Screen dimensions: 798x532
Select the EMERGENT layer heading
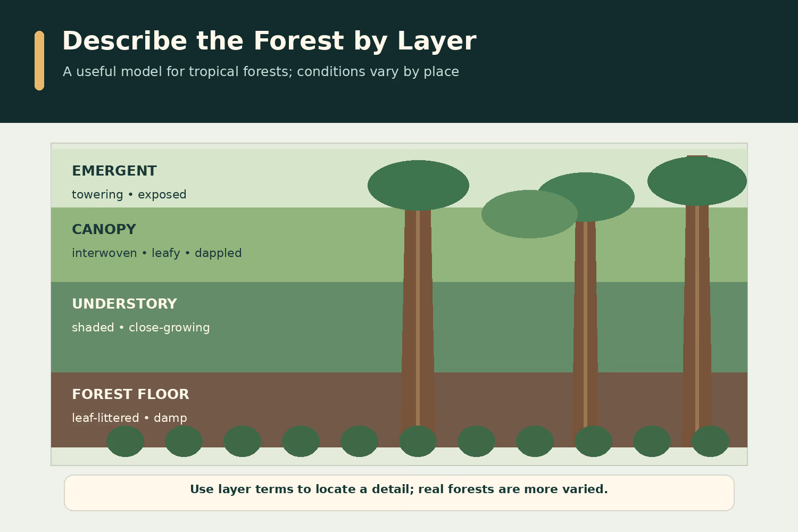point(114,171)
